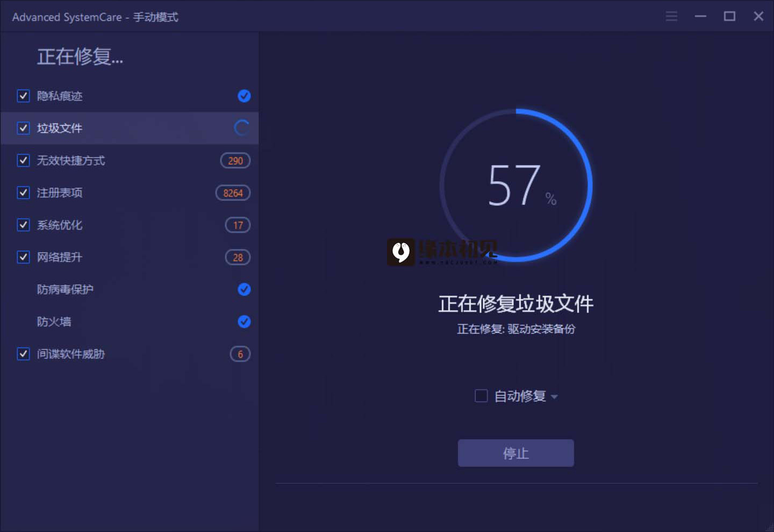Uncheck the 垃圾文件 checkbox
The image size is (774, 532).
click(x=23, y=128)
